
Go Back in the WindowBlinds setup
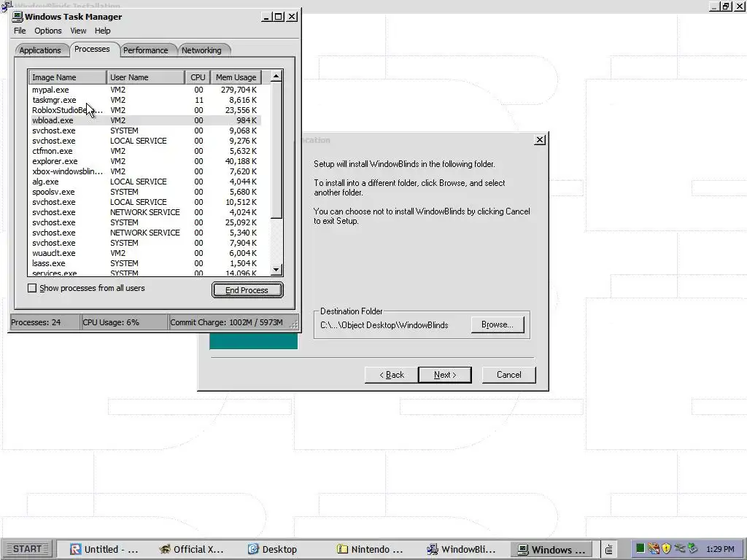click(391, 375)
